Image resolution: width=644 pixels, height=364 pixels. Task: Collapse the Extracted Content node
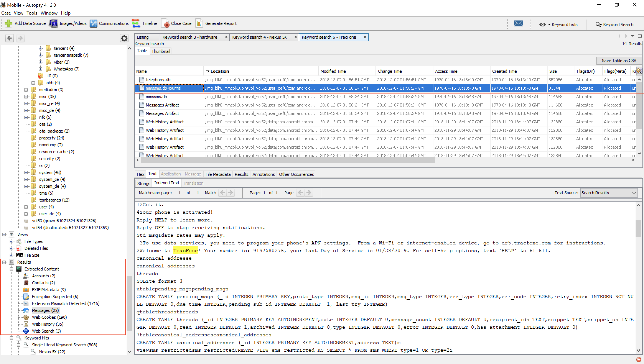pos(11,269)
